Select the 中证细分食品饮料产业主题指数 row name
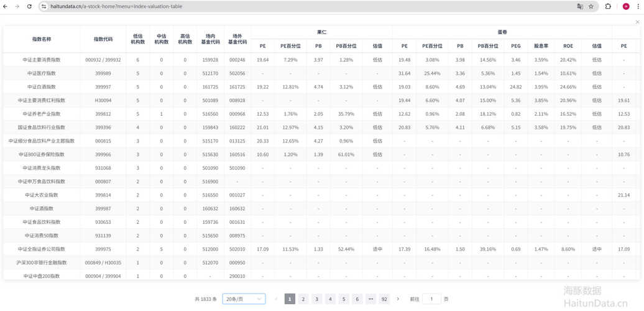644x311 pixels. click(x=42, y=141)
